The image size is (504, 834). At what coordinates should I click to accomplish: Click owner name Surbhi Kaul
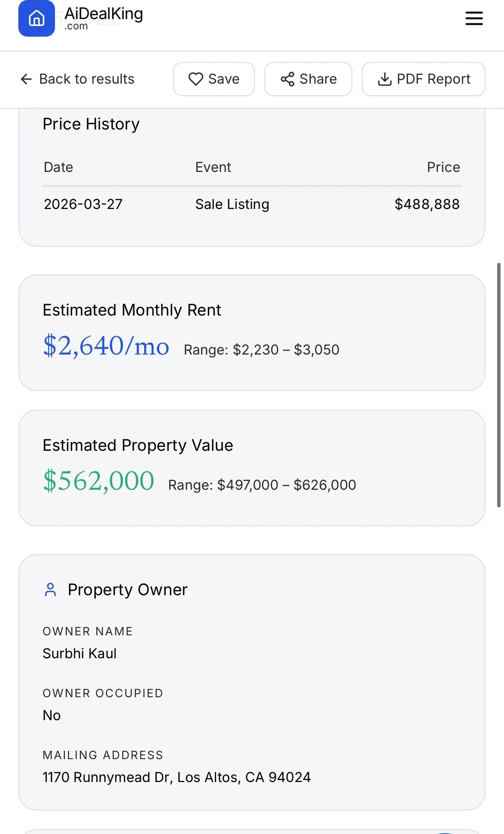(79, 654)
